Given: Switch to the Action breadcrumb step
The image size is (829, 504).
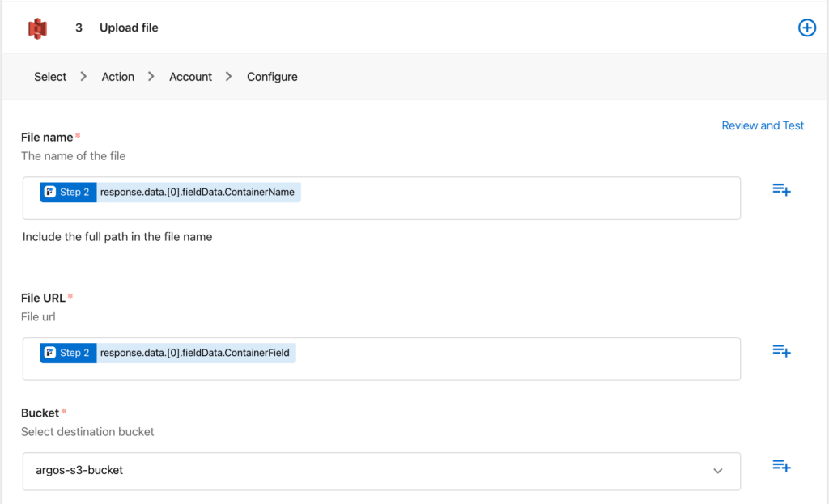Looking at the screenshot, I should 117,77.
